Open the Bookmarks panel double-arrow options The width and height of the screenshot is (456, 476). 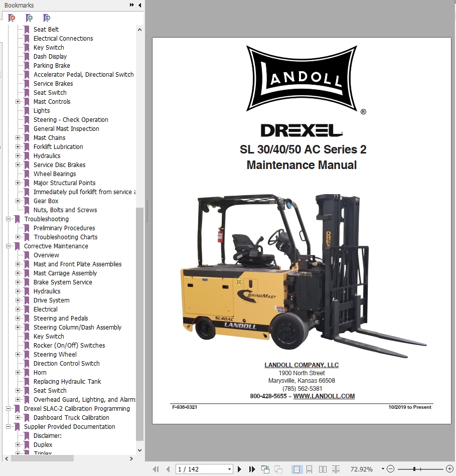pyautogui.click(x=132, y=5)
